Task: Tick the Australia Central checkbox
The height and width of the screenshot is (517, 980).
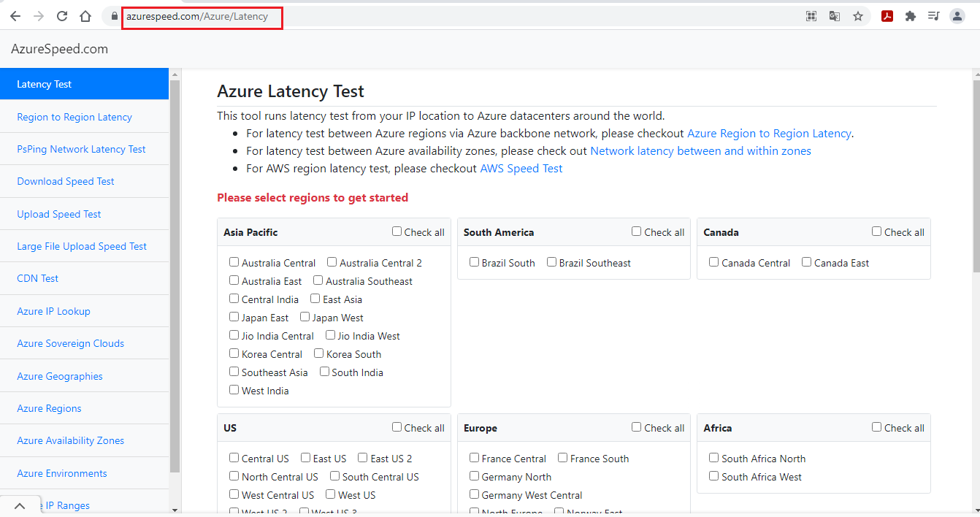Action: (x=234, y=262)
